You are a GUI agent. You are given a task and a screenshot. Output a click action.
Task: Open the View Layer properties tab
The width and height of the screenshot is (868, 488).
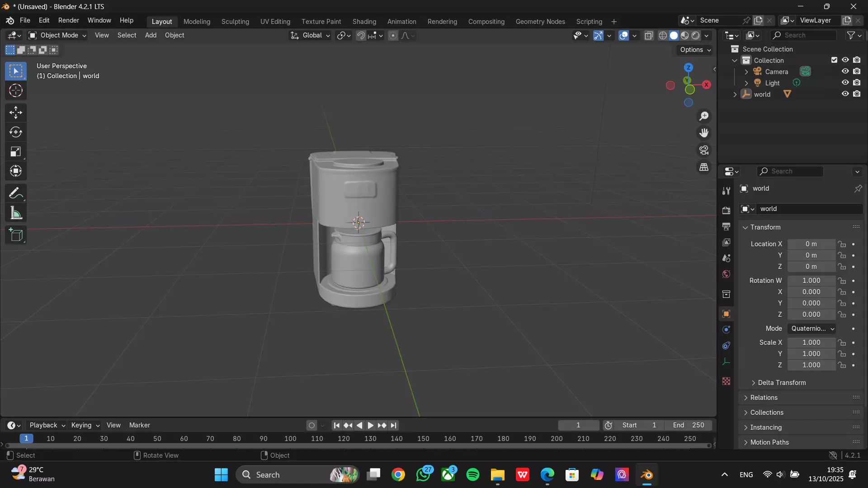click(726, 242)
